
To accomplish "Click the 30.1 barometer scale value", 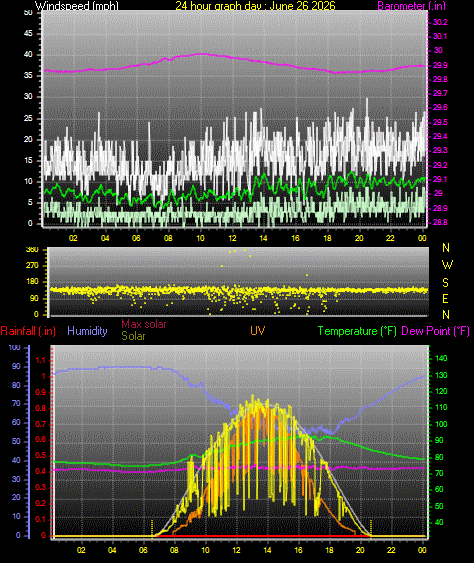I will [440, 36].
